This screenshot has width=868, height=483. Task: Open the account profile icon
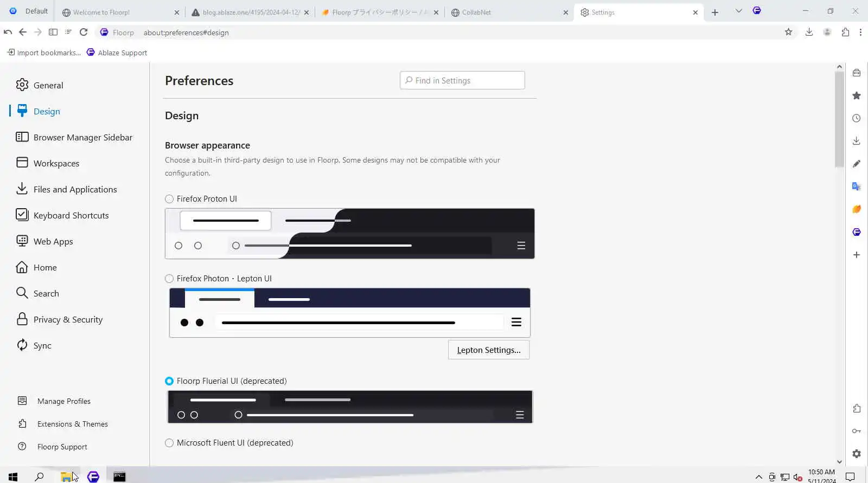[x=827, y=33]
